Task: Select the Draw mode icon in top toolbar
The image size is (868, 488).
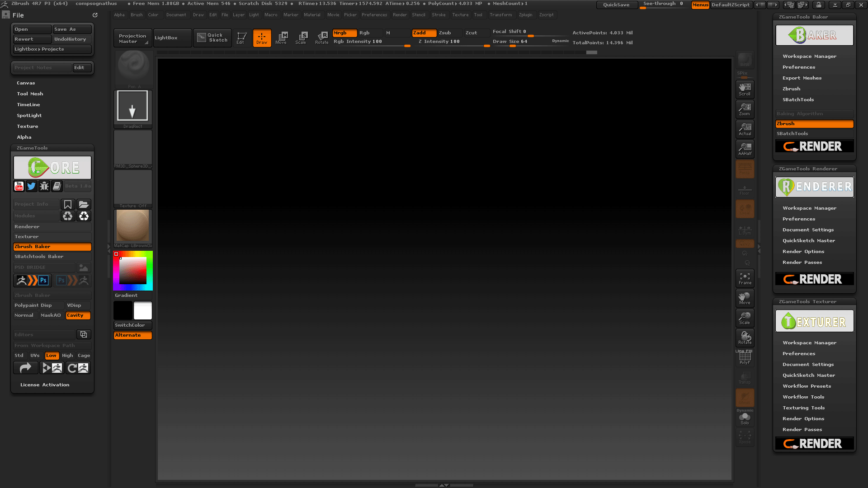Action: (x=262, y=38)
